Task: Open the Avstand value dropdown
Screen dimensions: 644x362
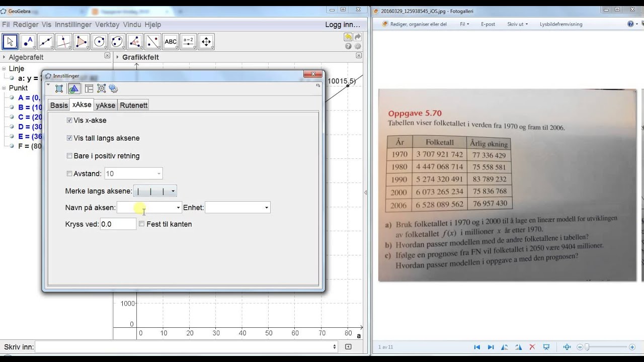Action: point(159,174)
